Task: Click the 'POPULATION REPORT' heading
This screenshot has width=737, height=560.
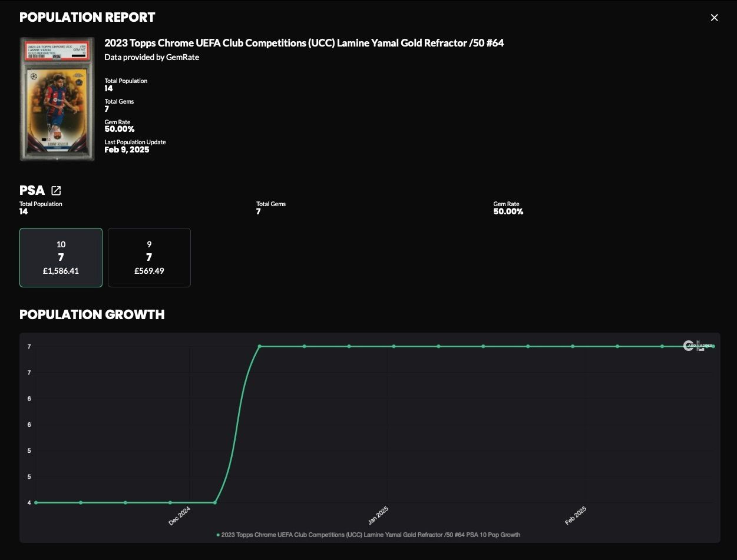Action: [87, 17]
